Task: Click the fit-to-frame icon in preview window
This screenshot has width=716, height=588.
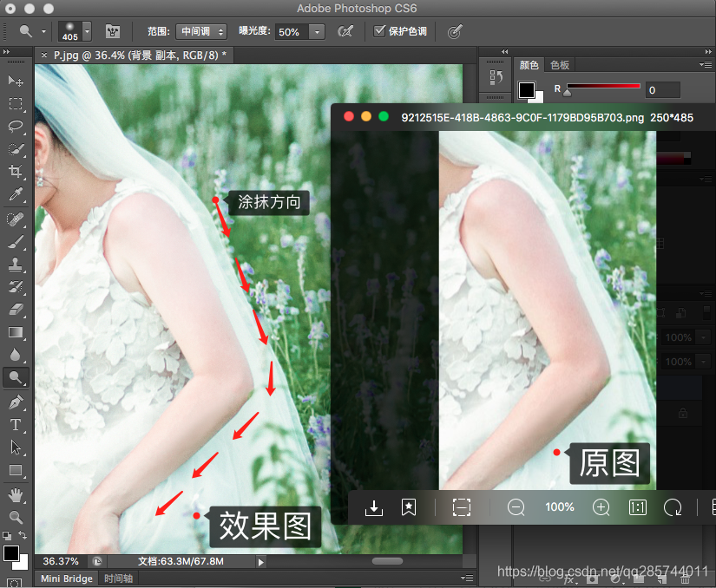Action: [x=462, y=507]
